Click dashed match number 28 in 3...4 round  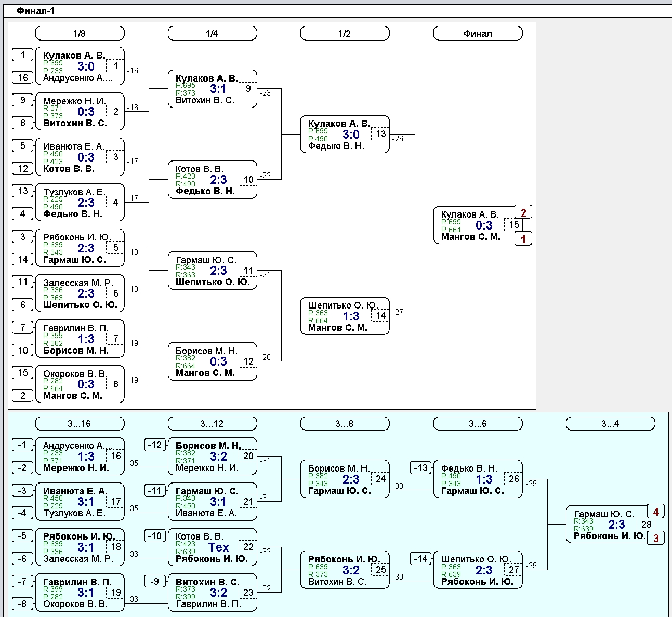[x=646, y=525]
